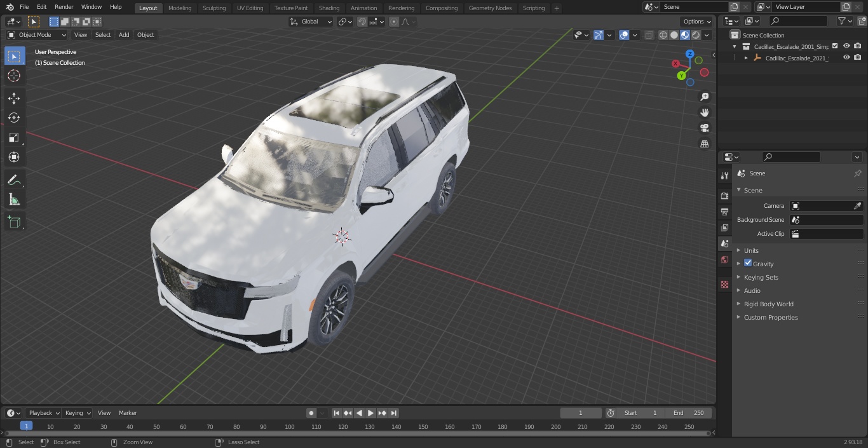Open the File menu
868x448 pixels.
[x=24, y=7]
